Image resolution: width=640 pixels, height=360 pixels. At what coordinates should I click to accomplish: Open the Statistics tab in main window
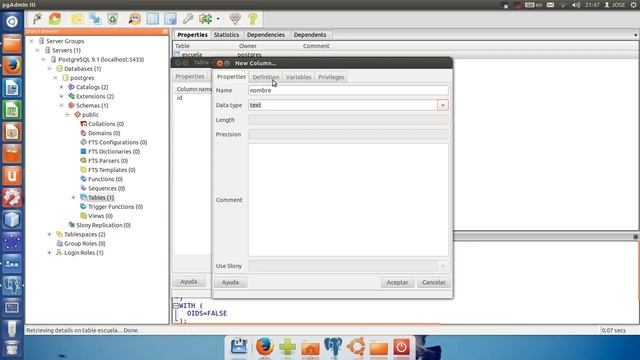click(226, 35)
